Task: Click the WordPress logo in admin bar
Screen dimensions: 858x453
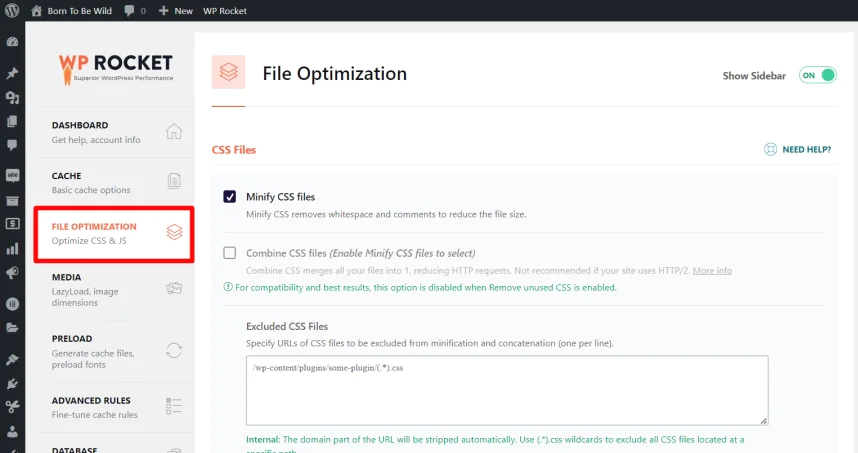Action: click(x=12, y=11)
